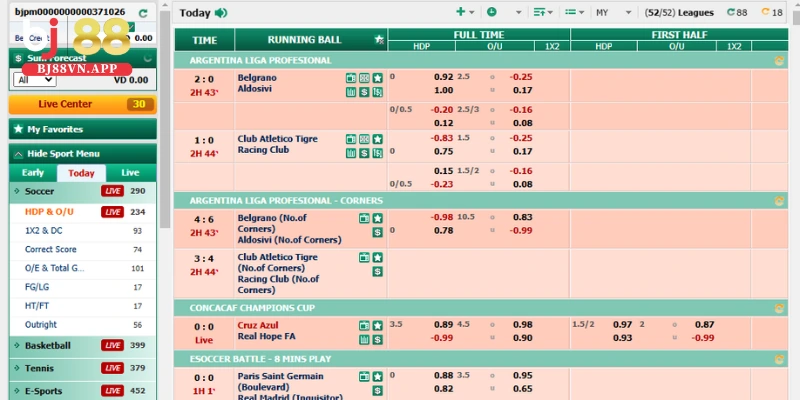
Task: Open the clock time filter dropdown
Action: point(504,12)
